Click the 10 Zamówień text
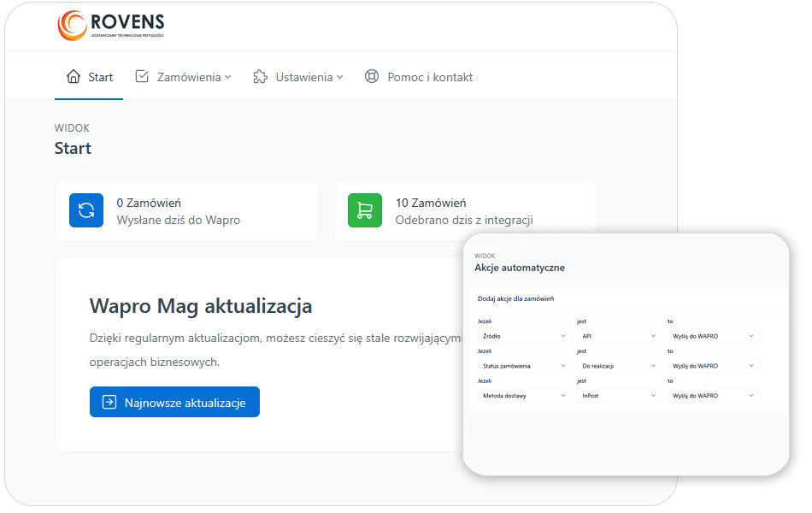 tap(431, 203)
